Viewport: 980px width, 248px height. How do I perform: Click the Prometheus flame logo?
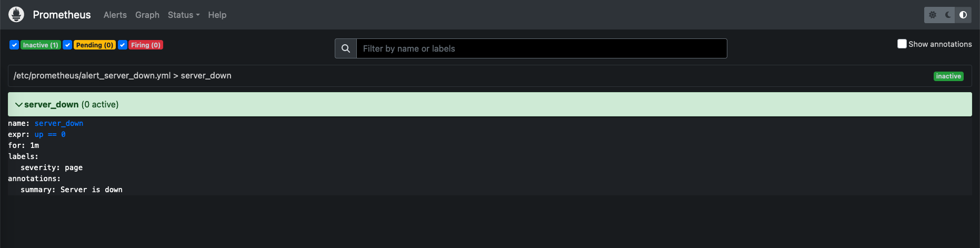[16, 15]
